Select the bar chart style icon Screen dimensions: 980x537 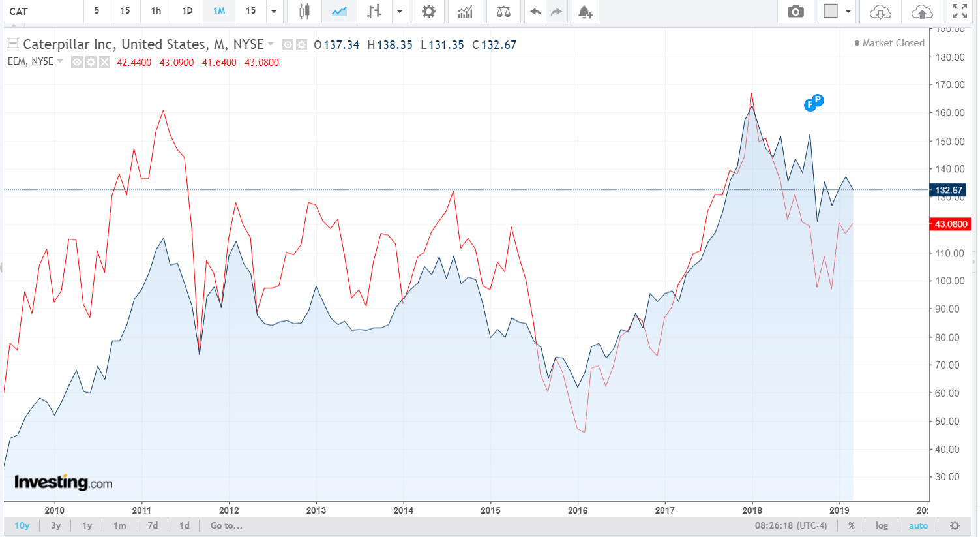click(x=374, y=11)
